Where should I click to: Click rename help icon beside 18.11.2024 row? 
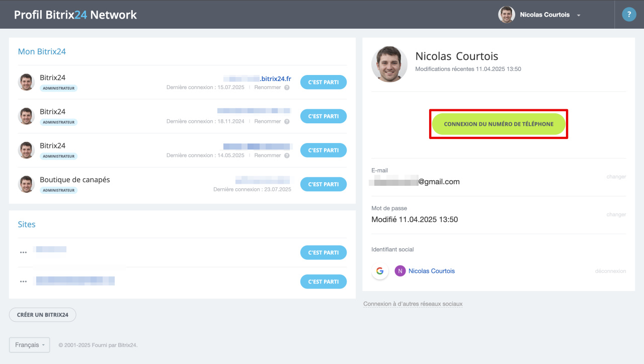pos(287,121)
